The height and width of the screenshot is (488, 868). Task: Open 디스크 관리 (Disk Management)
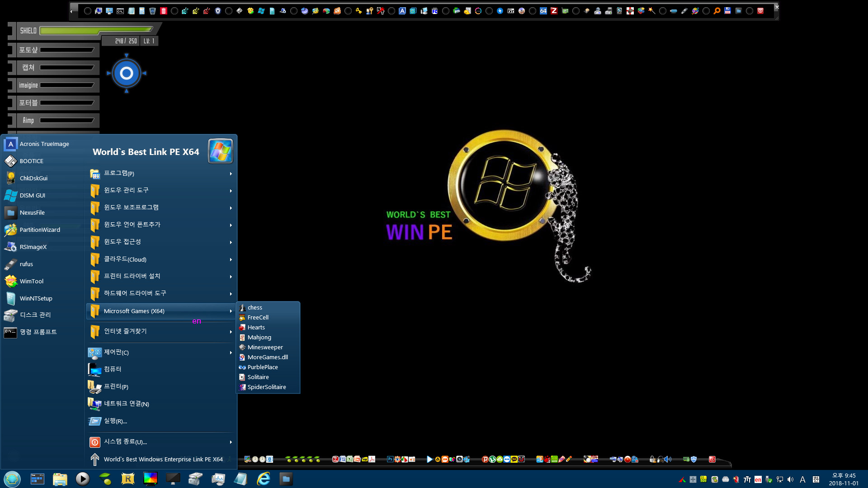coord(43,315)
